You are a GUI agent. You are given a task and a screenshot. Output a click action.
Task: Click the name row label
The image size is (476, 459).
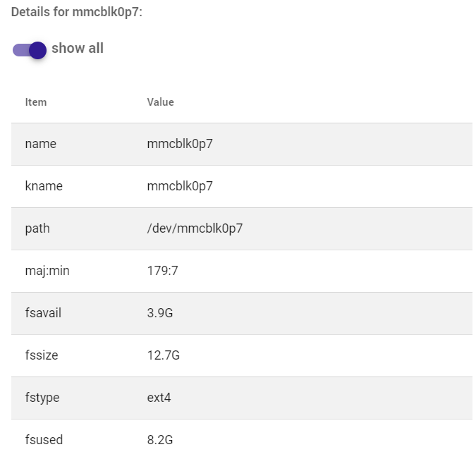point(41,144)
